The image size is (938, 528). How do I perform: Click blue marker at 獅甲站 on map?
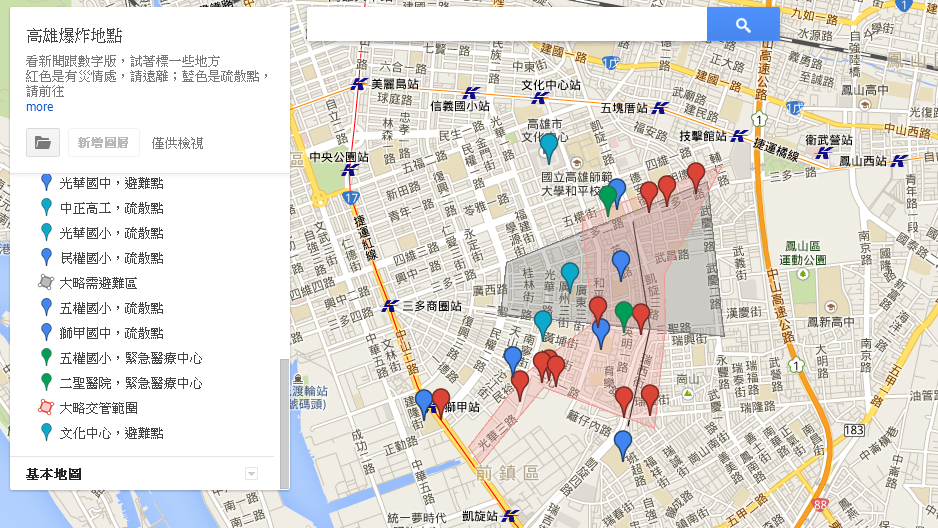coord(424,404)
